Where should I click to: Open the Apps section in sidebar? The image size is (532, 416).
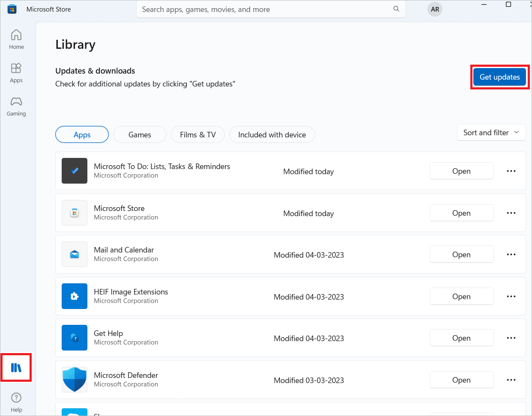16,73
